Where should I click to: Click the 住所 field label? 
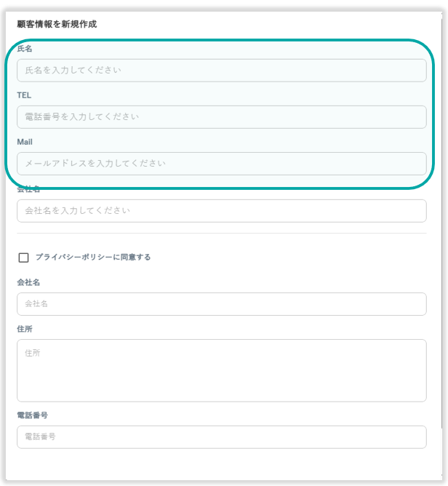pyautogui.click(x=25, y=329)
